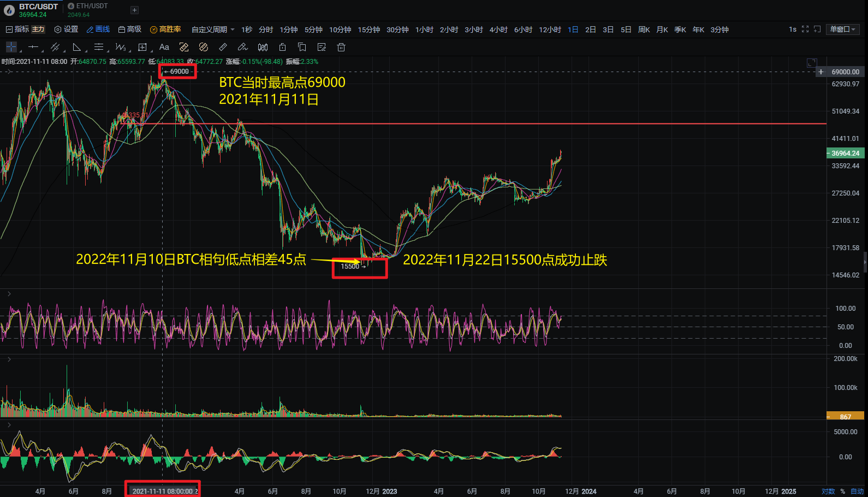Click the yellow BTC当时最高点69000 annotation

click(282, 82)
